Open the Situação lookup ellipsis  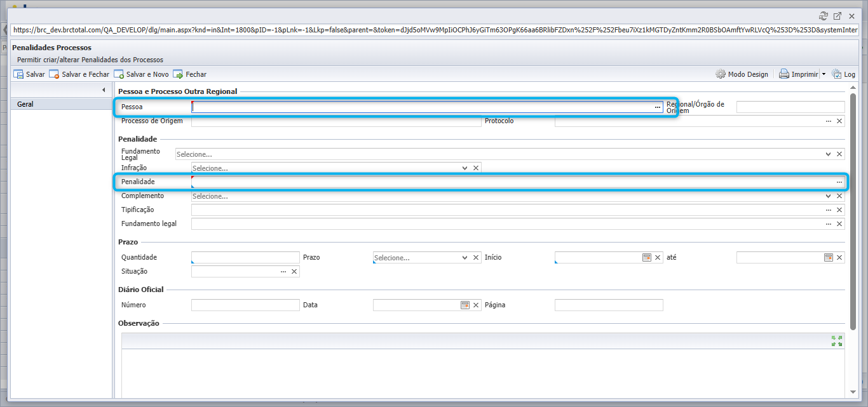click(x=283, y=272)
